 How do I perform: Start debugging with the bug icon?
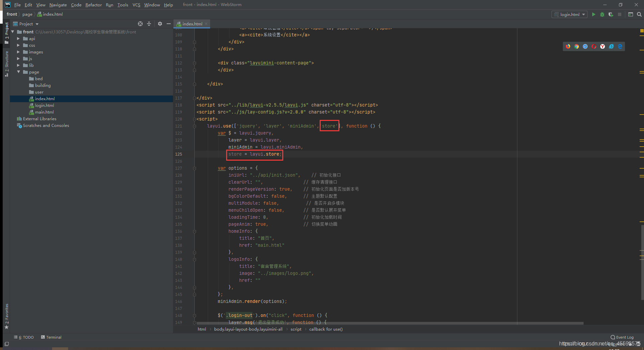(602, 14)
